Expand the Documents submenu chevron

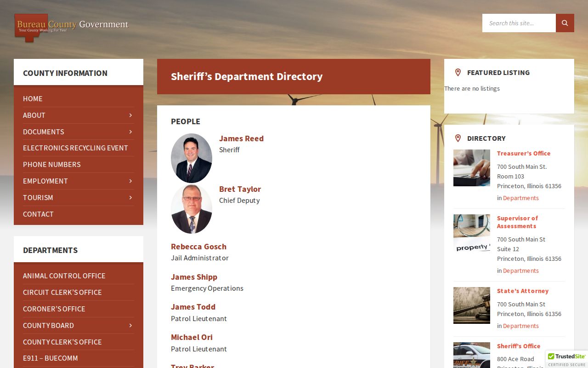[130, 132]
